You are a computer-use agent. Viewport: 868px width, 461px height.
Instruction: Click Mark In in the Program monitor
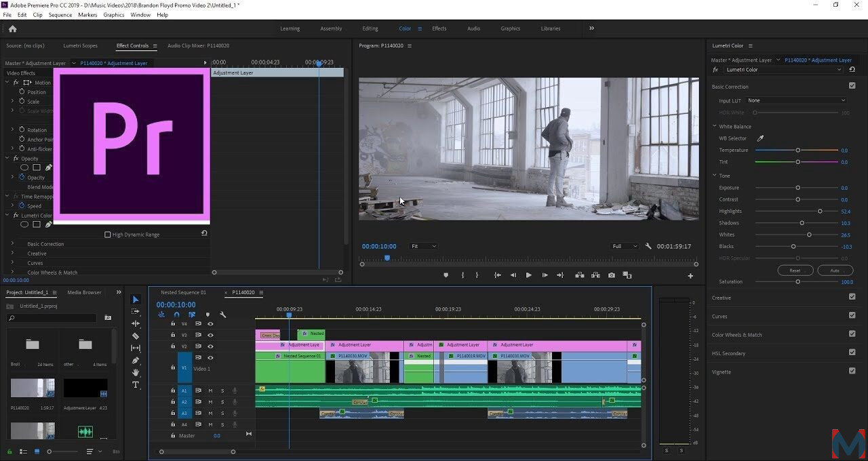[x=463, y=275]
